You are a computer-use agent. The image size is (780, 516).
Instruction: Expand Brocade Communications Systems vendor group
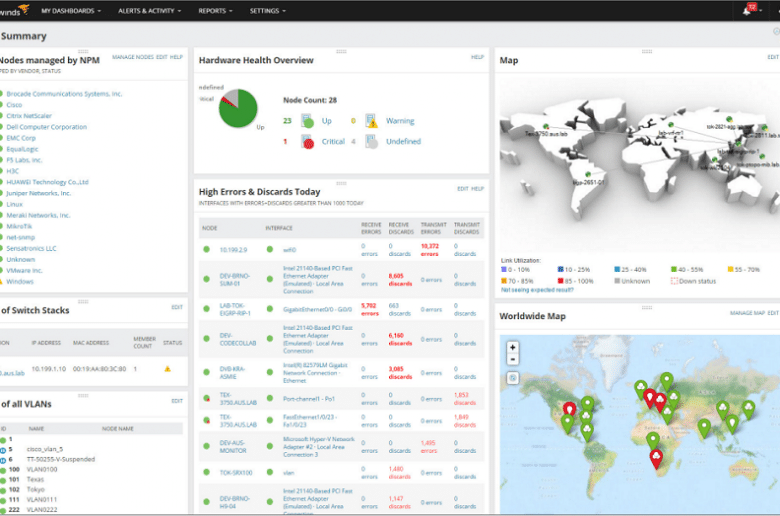point(64,94)
